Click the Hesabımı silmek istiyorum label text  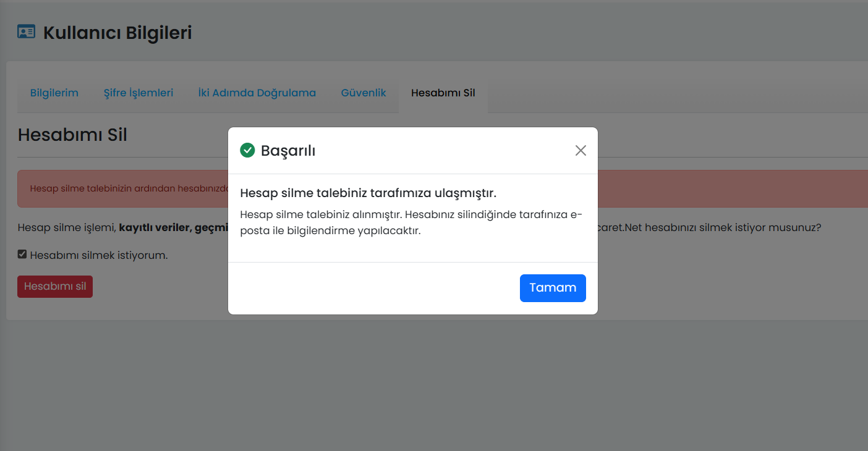99,255
